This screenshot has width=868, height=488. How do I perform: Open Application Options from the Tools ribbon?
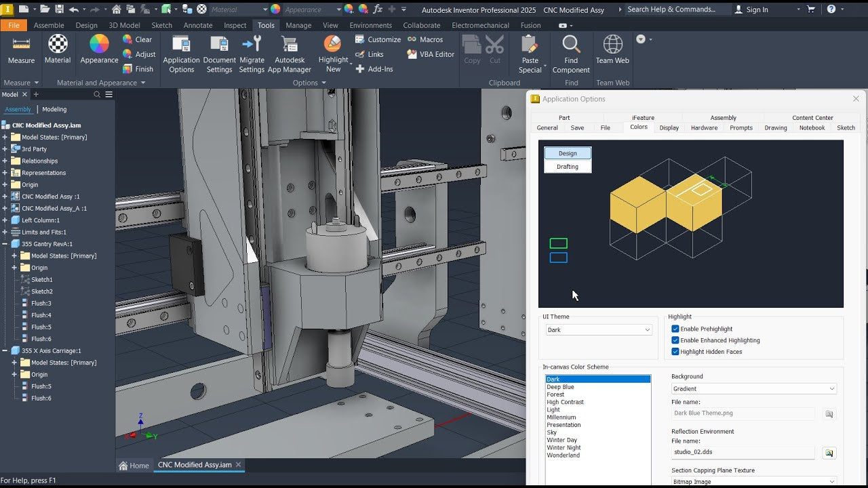tap(180, 54)
